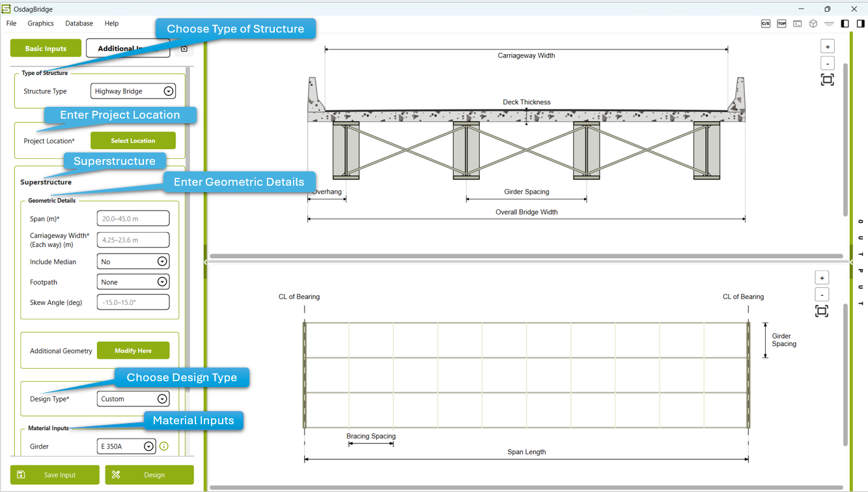868x492 pixels.
Task: Click the Girder material info icon
Action: (164, 446)
